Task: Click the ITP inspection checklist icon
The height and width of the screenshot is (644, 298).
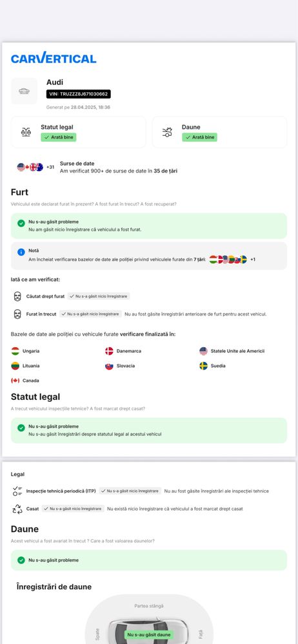Action: coord(17,491)
